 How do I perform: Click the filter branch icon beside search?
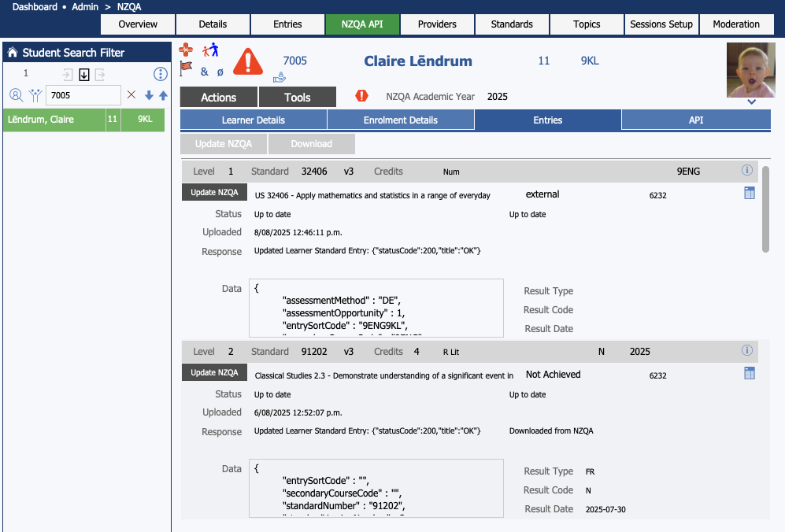[x=35, y=95]
